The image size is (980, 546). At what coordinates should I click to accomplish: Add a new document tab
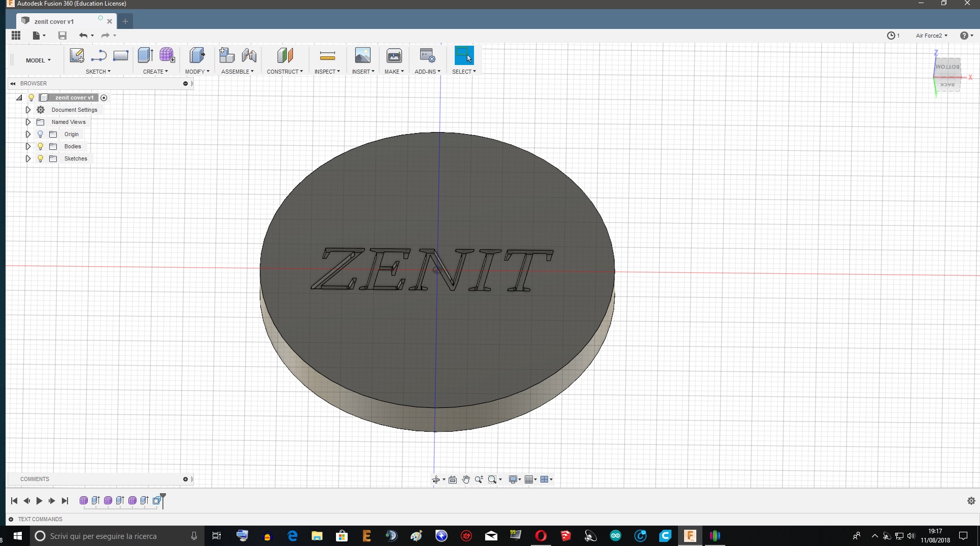[x=125, y=21]
